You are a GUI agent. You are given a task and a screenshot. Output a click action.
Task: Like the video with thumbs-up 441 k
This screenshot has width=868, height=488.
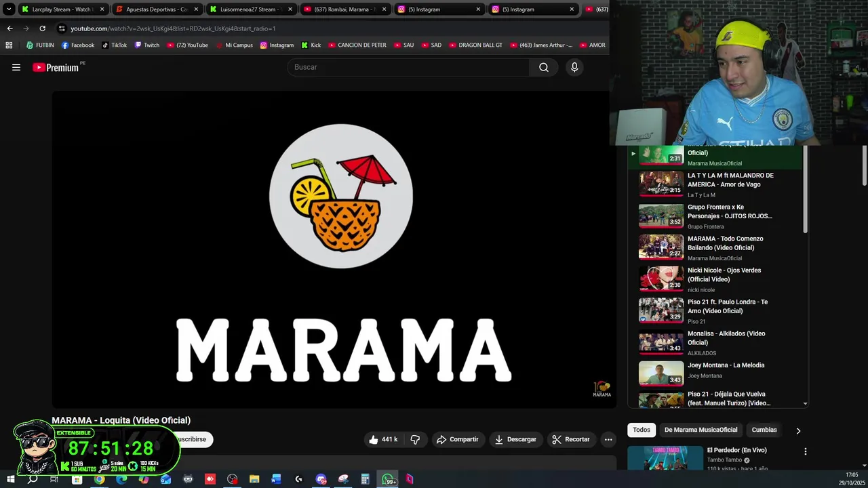pos(383,439)
